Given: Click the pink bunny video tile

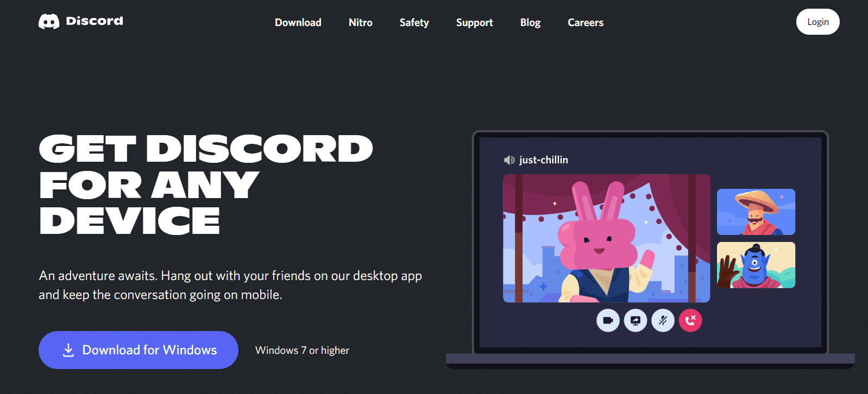Looking at the screenshot, I should coord(606,238).
